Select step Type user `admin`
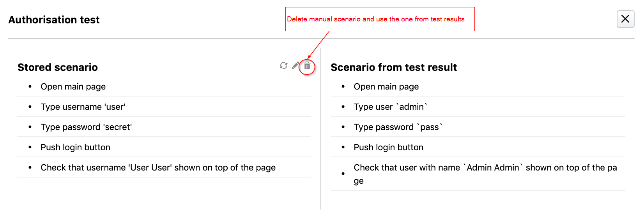This screenshot has height=211, width=644. tap(478, 107)
